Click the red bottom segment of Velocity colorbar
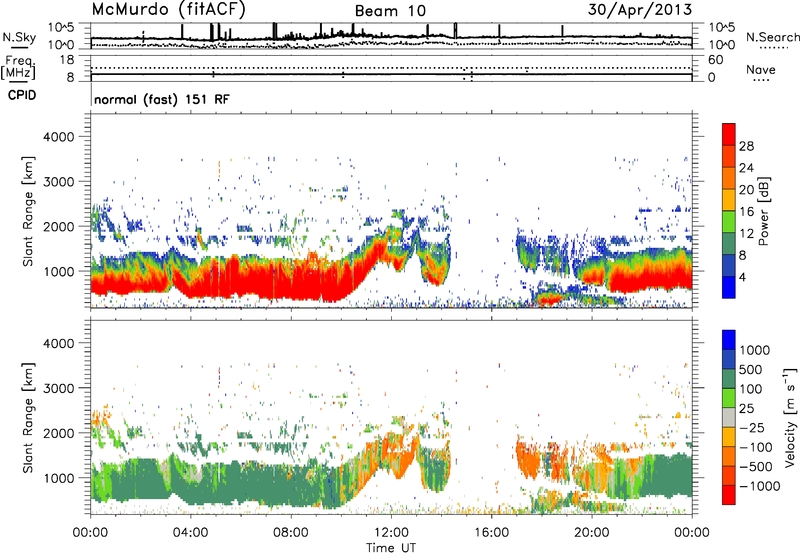Viewport: 800px width, 554px height. pos(729,495)
